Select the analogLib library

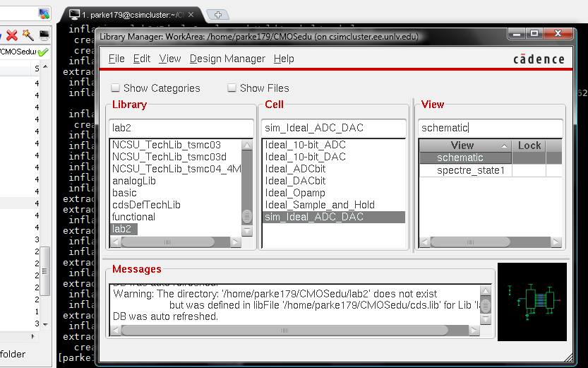point(134,181)
